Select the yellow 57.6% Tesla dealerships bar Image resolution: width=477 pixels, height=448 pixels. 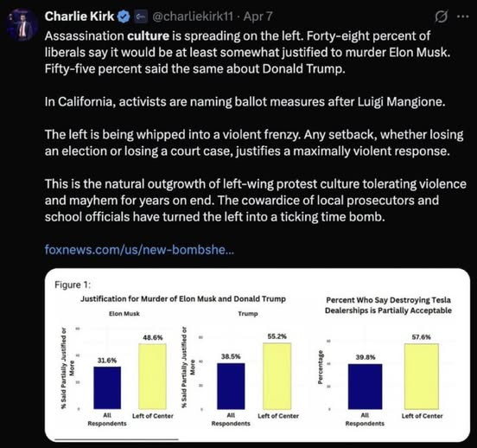(422, 376)
